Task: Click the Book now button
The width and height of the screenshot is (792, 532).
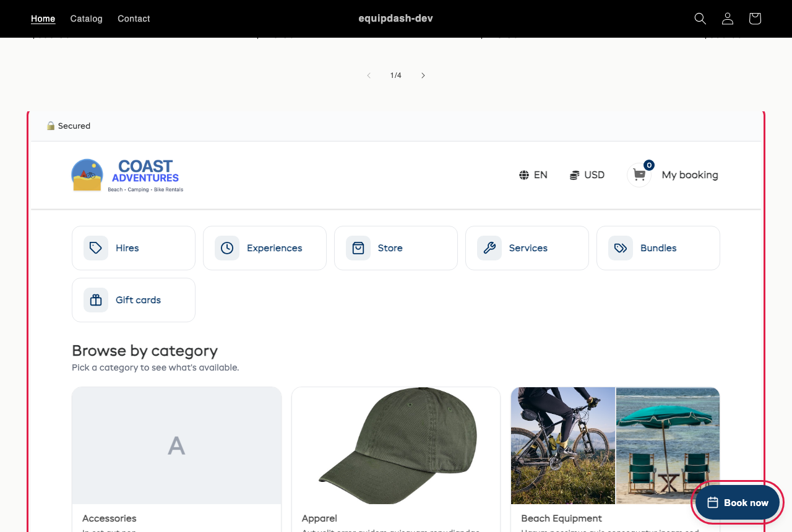Action: coord(738,502)
